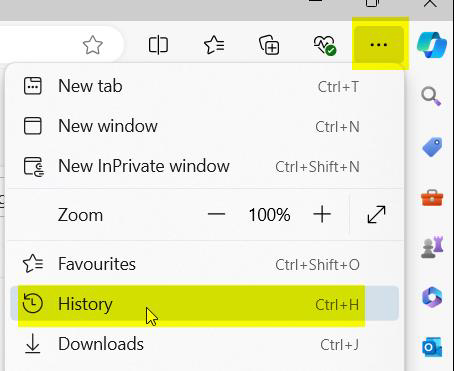Click the Settings and more ellipsis button
Image resolution: width=459 pixels, height=371 pixels.
coord(379,44)
